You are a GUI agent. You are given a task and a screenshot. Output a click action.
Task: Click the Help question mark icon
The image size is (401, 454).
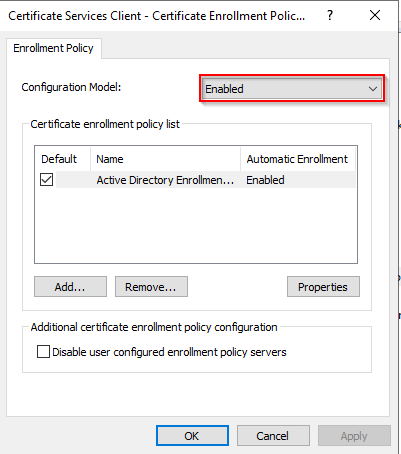(330, 15)
